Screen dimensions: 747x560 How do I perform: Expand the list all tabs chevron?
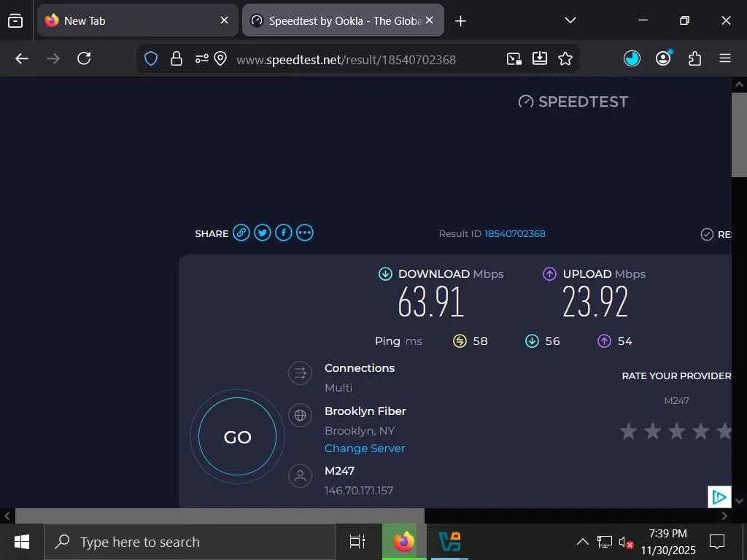click(x=570, y=20)
